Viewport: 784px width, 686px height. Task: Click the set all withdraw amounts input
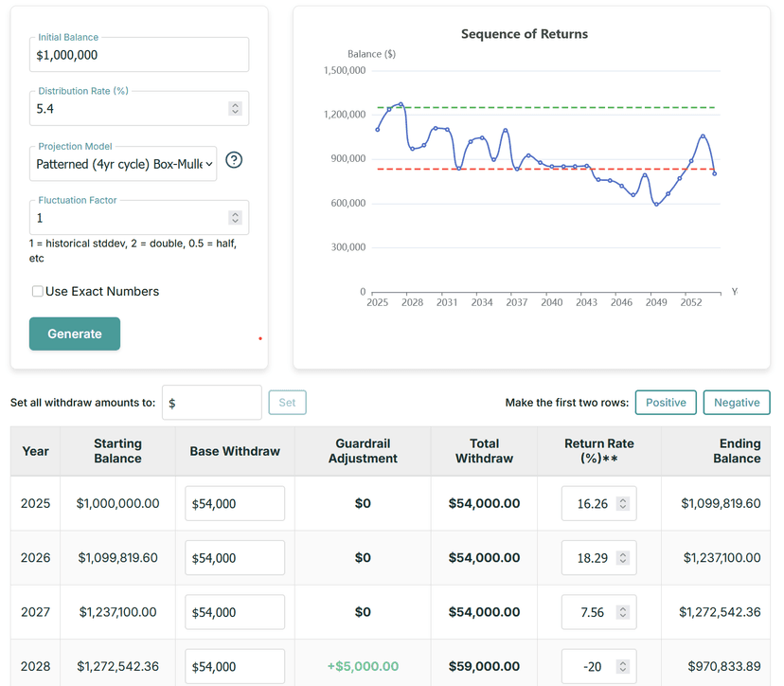(212, 403)
